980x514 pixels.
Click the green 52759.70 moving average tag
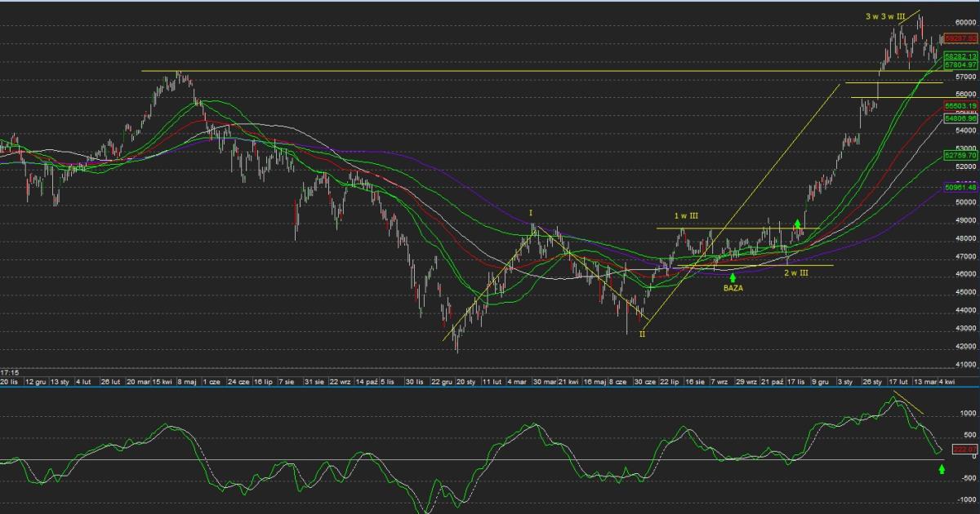[x=960, y=154]
